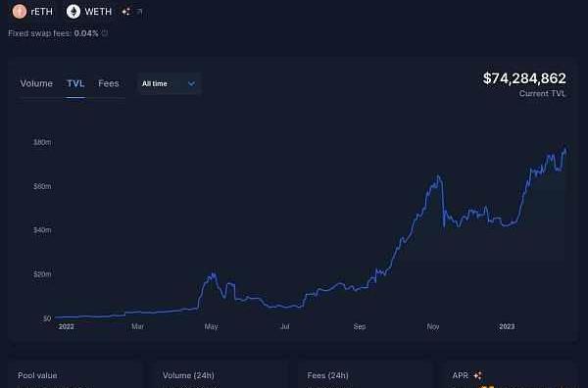Click the WETH Ethereum token icon
This screenshot has width=588, height=388.
click(73, 12)
